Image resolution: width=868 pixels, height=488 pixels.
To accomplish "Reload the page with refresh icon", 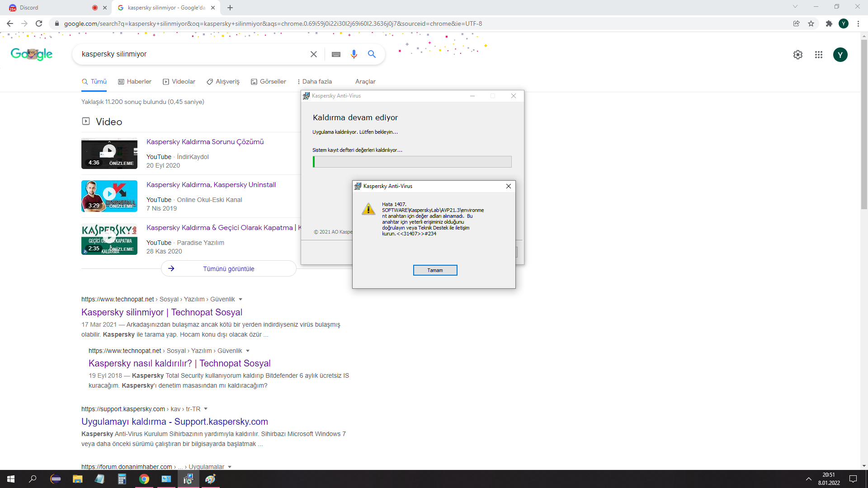I will [x=39, y=23].
